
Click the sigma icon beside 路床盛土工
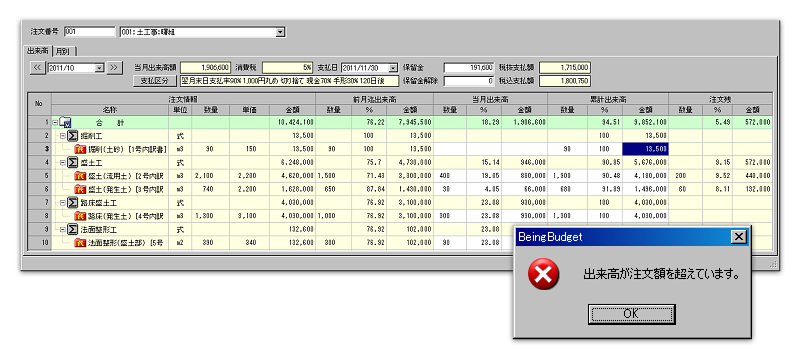point(72,202)
